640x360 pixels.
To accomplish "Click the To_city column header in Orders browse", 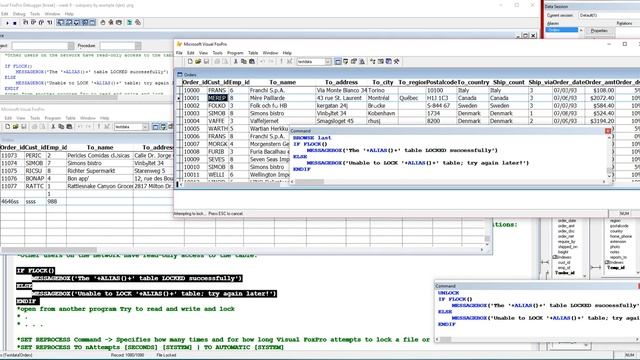I will tap(382, 82).
